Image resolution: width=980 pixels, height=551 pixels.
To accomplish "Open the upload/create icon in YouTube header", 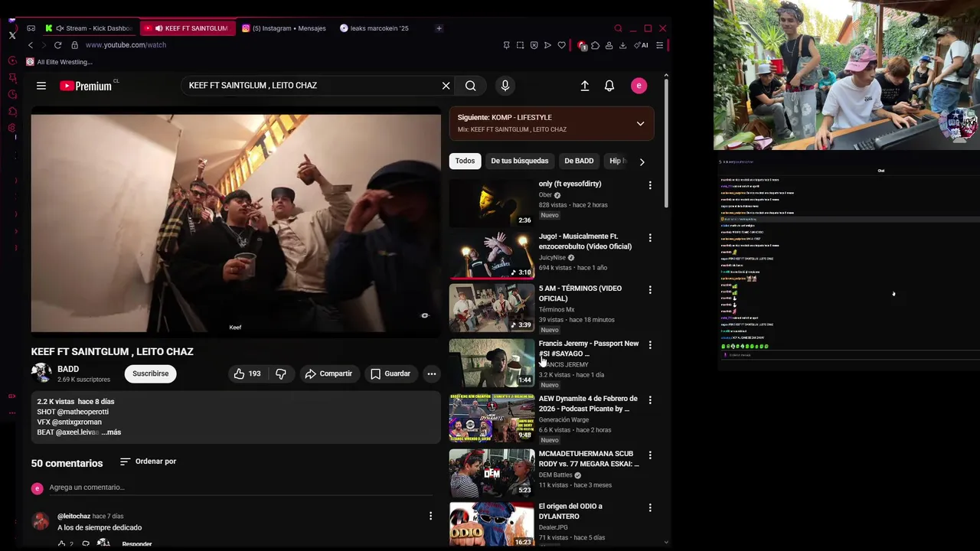I will click(x=585, y=86).
